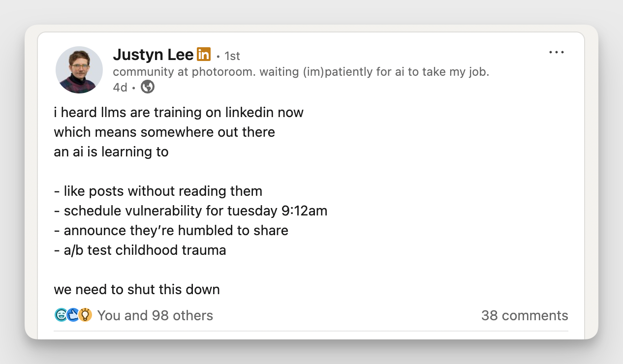
Task: Click the 'announce they're humbled to share' bullet
Action: pyautogui.click(x=171, y=230)
